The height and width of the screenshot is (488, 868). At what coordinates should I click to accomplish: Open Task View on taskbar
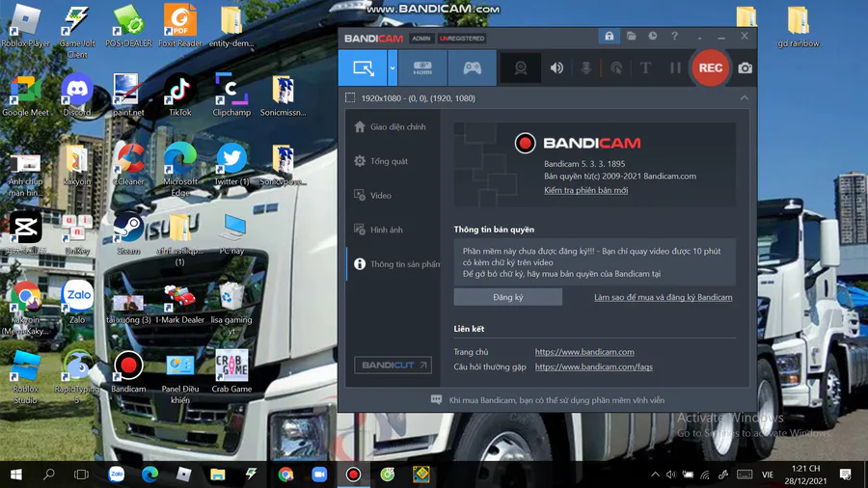(81, 474)
